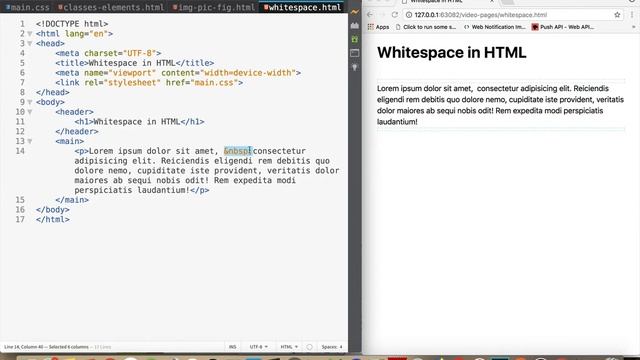Collapse the main element on line 13
The width and height of the screenshot is (640, 360).
click(30, 142)
